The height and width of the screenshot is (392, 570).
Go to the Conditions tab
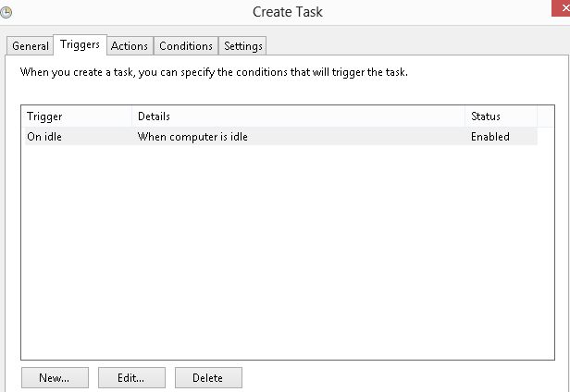[186, 46]
